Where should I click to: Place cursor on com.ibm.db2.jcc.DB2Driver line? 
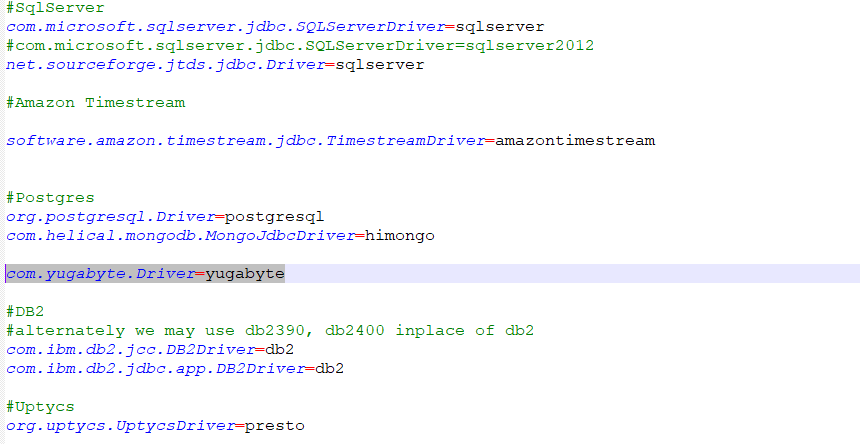[150, 350]
